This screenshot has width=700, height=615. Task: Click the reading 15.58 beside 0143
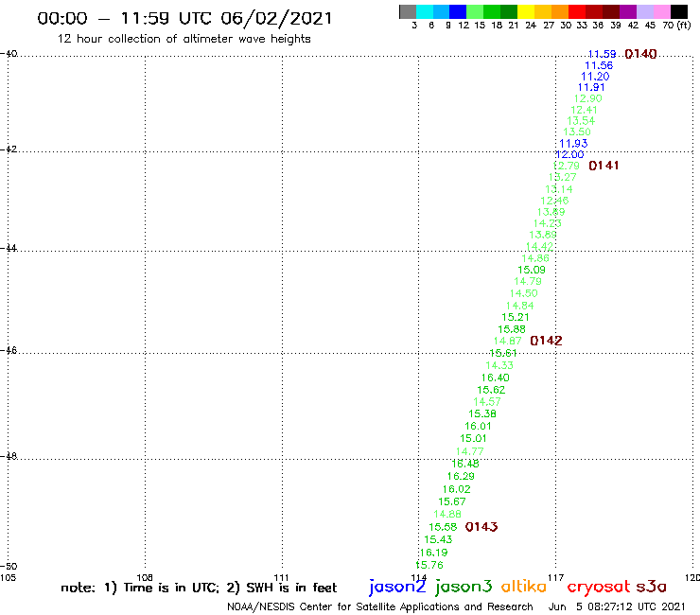click(443, 527)
